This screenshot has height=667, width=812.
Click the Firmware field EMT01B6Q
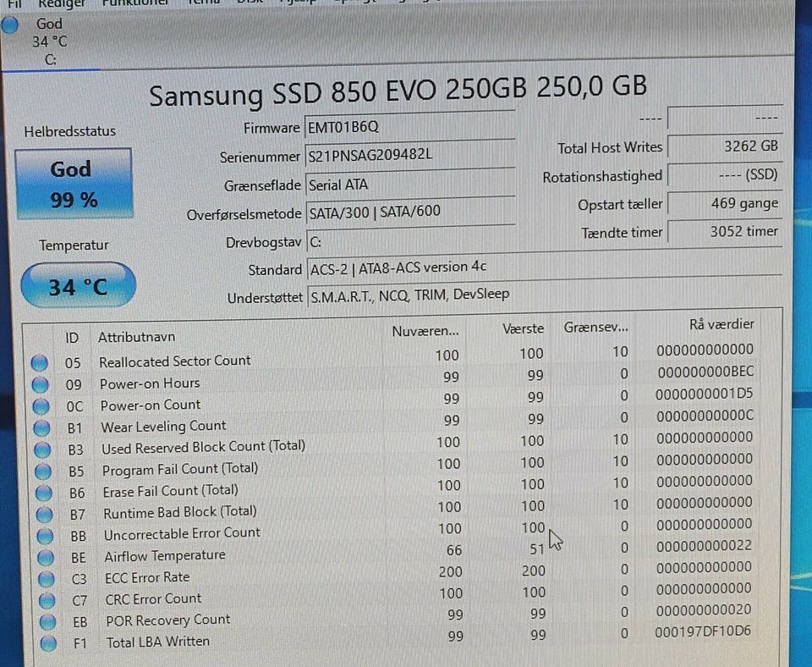(x=409, y=127)
